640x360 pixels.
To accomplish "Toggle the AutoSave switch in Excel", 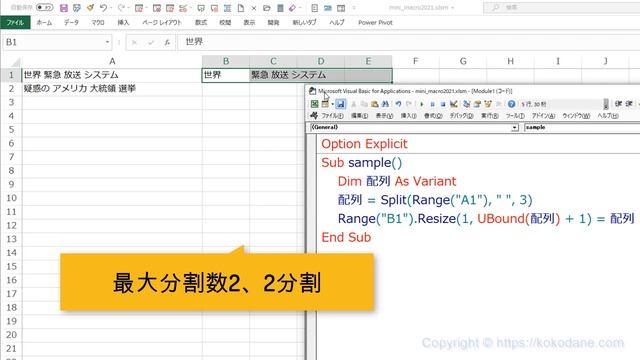I will click(44, 7).
